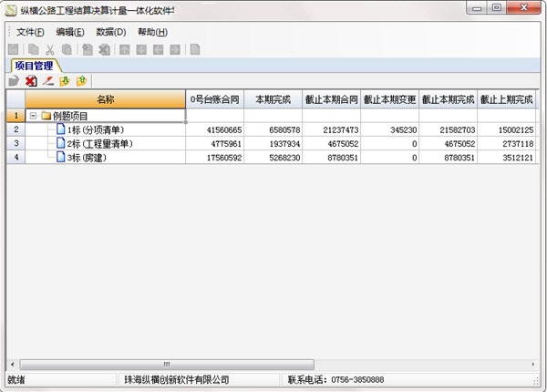Click the red pencil rename icon

47,81
